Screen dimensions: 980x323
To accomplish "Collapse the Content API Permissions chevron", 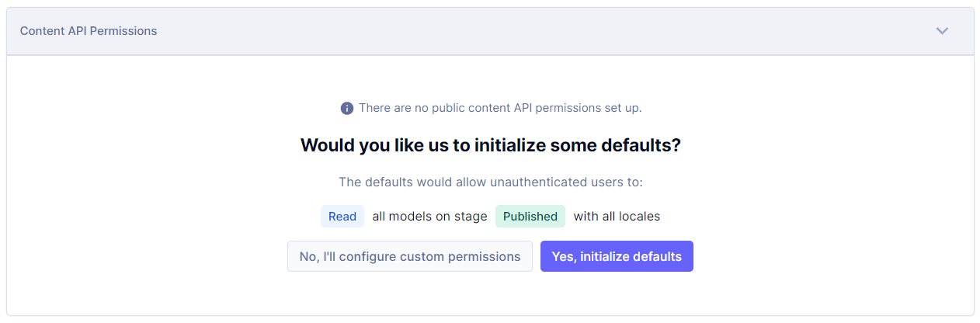I will 942,31.
